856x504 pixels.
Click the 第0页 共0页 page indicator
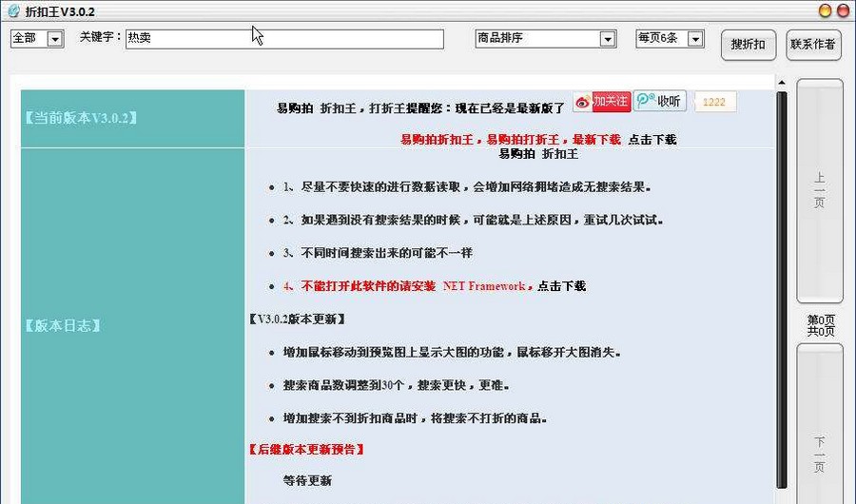[821, 325]
